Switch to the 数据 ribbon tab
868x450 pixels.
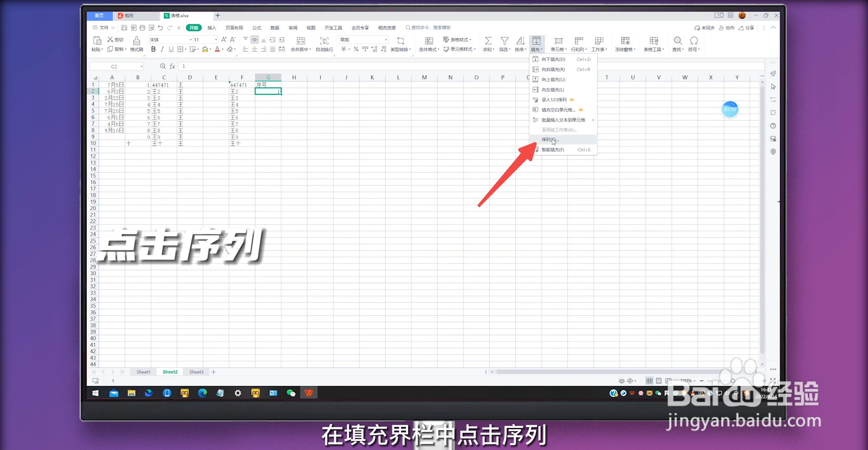(x=274, y=28)
